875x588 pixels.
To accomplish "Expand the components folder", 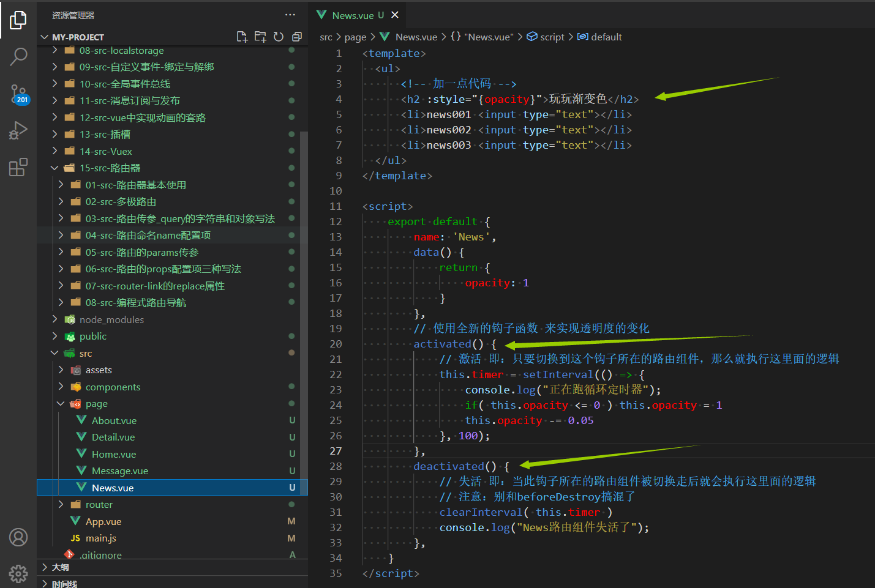I will (x=61, y=387).
